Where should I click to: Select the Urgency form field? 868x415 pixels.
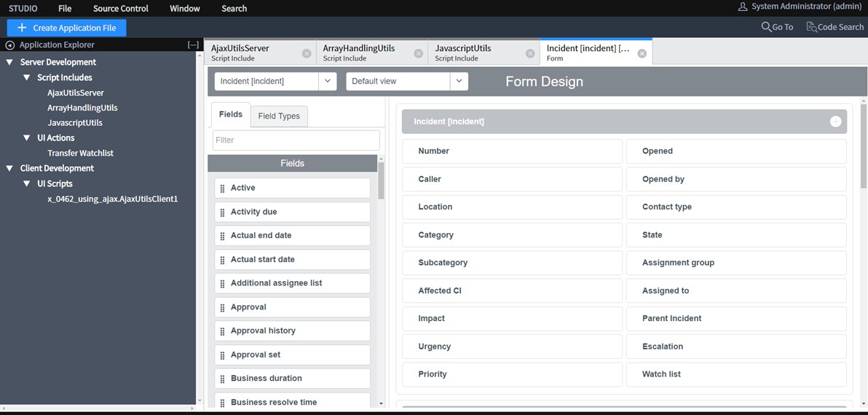coord(512,347)
